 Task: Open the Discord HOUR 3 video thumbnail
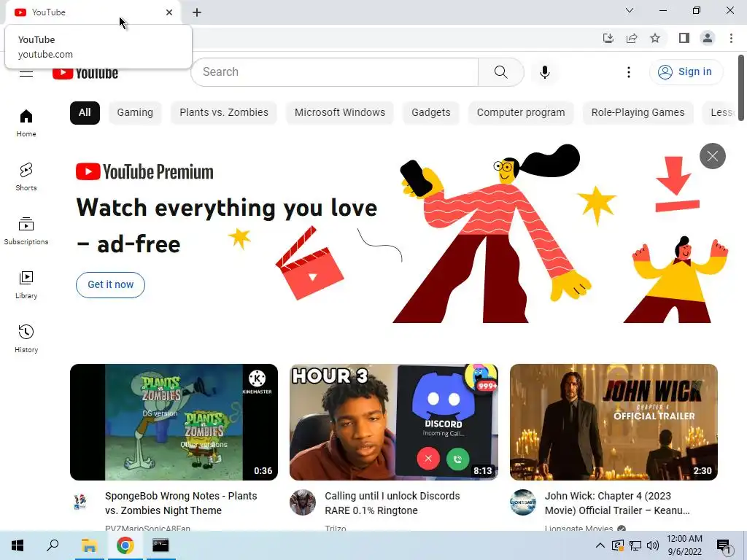[x=394, y=422]
